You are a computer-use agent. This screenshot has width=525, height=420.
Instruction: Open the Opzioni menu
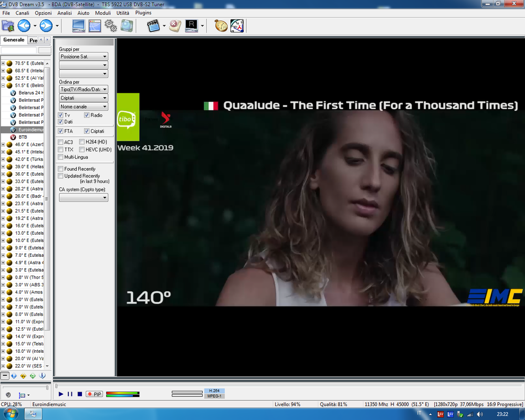(43, 13)
